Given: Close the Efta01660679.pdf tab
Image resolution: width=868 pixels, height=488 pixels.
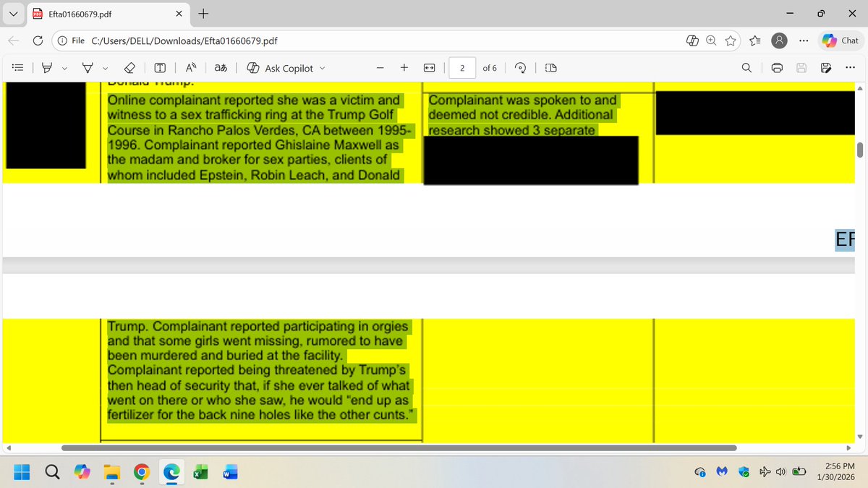Looking at the screenshot, I should pos(179,14).
